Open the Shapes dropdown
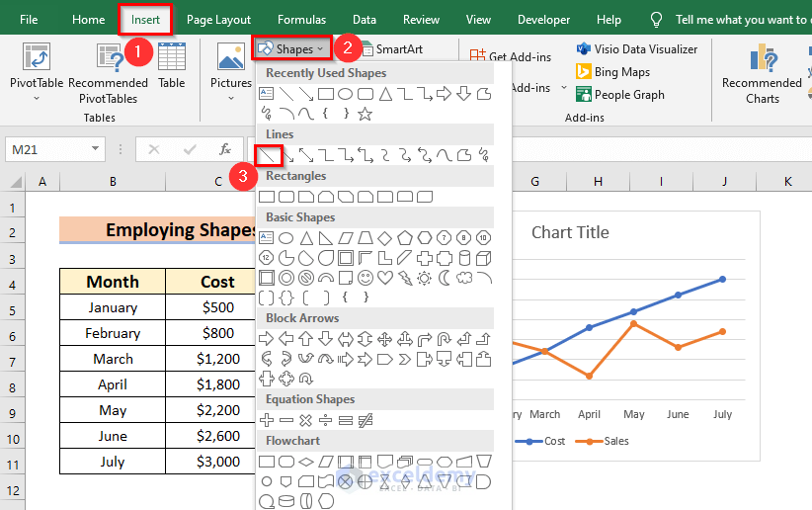This screenshot has width=812, height=510. point(292,48)
